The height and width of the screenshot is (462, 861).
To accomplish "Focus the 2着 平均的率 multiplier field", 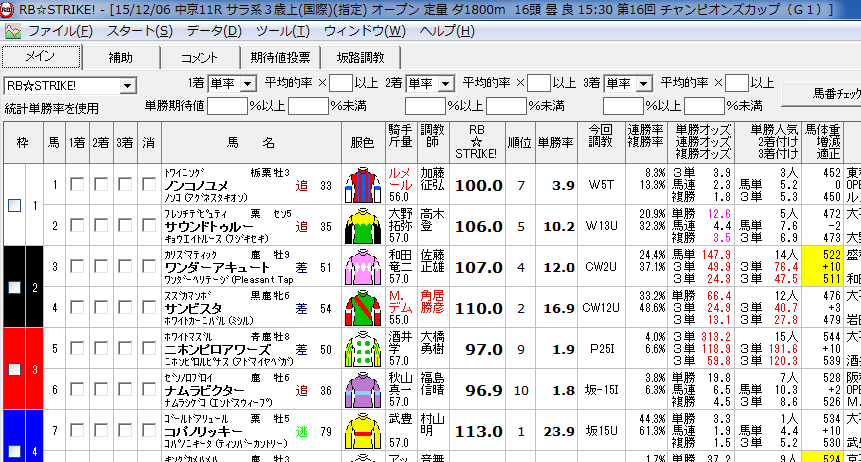I will point(539,84).
